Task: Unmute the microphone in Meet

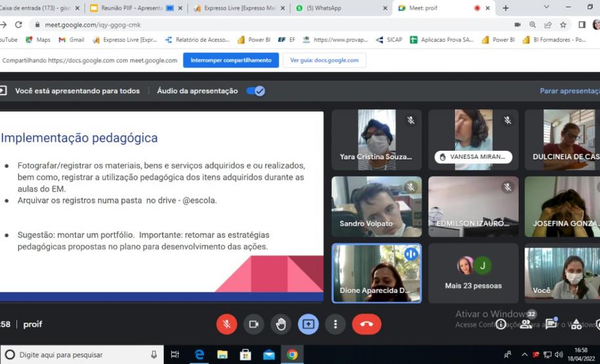Action: tap(227, 324)
